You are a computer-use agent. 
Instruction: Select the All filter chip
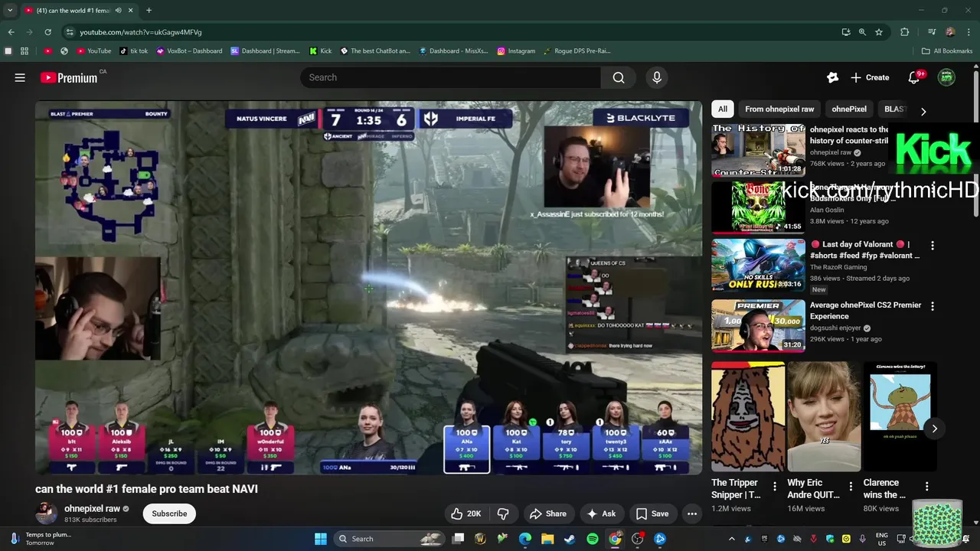tap(723, 109)
